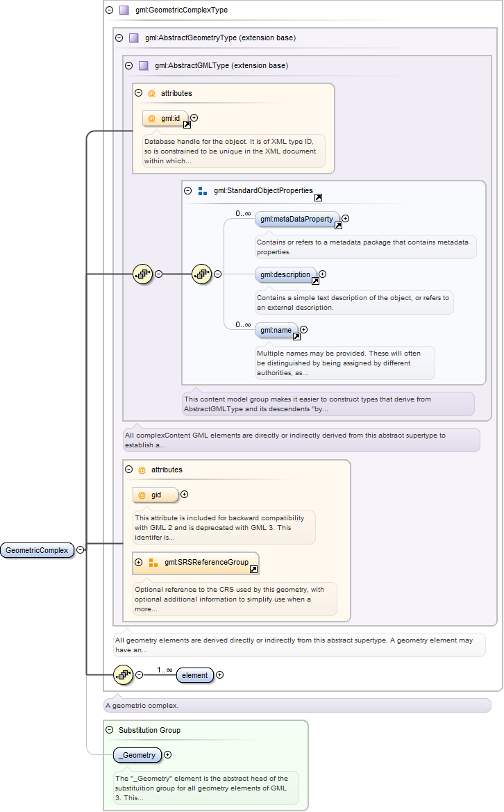
Task: Expand the gml:SRSReferenceGroup node
Action: (139, 563)
